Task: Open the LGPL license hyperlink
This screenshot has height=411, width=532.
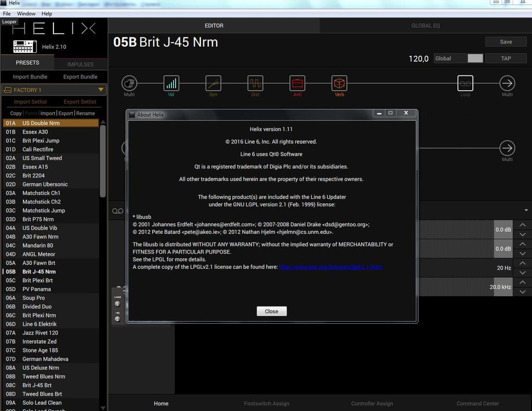Action: click(x=331, y=267)
